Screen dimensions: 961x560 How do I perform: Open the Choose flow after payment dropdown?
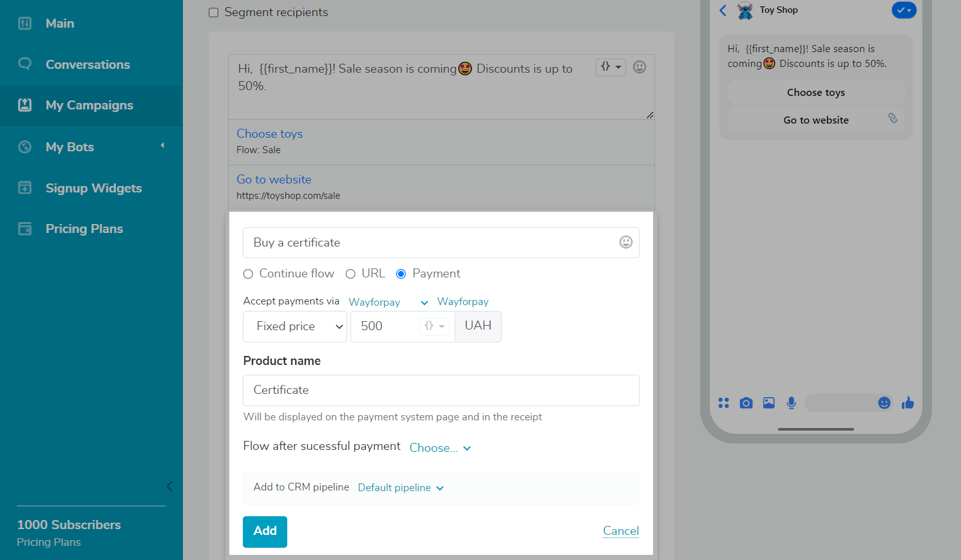(x=440, y=448)
